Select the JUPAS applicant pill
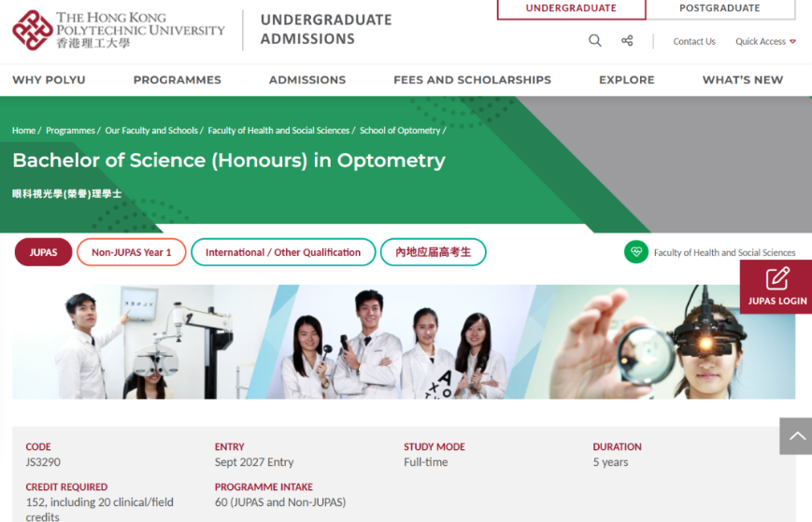 (x=44, y=252)
